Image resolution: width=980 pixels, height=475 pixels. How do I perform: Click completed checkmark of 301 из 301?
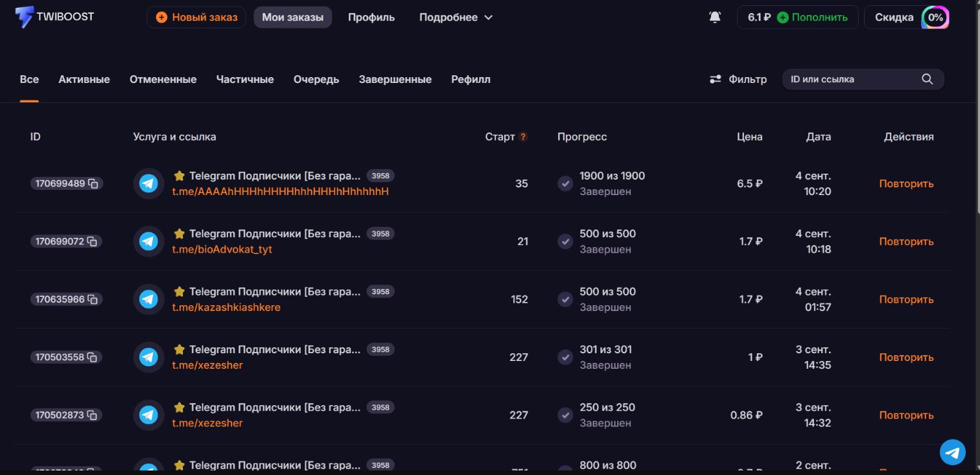click(565, 357)
